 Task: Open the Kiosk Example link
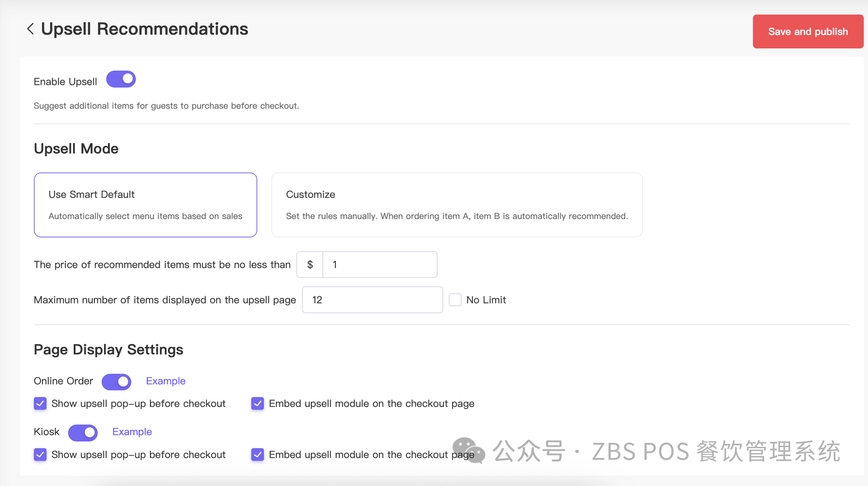(x=132, y=432)
